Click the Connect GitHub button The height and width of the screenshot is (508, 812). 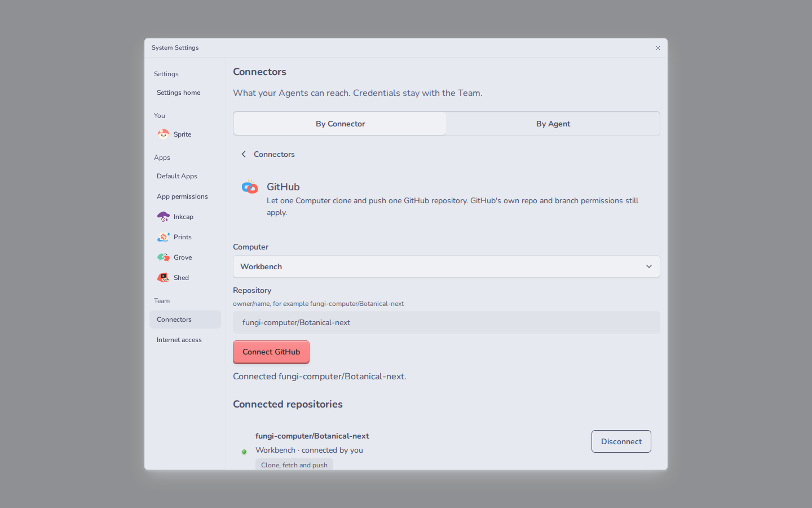coord(271,352)
